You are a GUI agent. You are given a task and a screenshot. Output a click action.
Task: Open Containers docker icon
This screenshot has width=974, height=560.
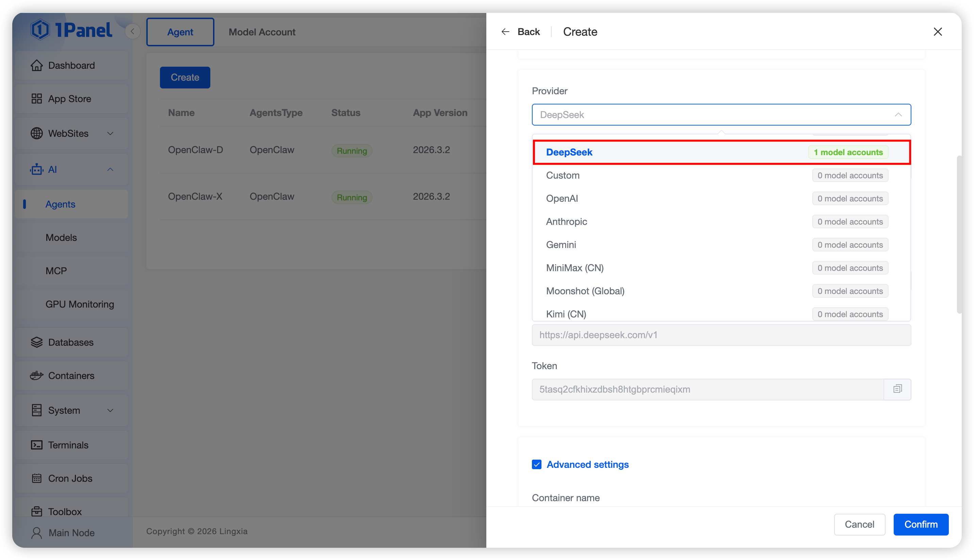tap(36, 375)
